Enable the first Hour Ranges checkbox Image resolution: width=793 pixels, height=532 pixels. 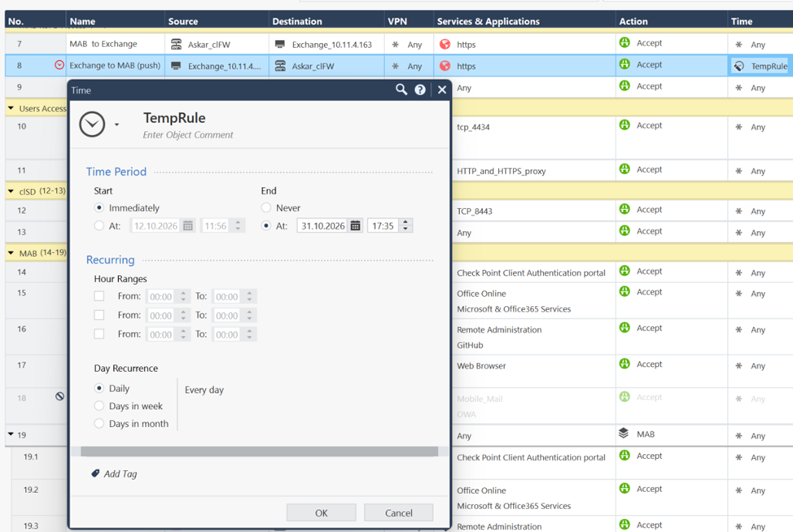(x=99, y=296)
